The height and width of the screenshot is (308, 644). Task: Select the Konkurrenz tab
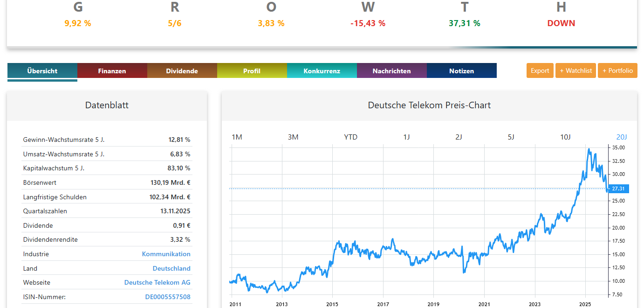[322, 71]
